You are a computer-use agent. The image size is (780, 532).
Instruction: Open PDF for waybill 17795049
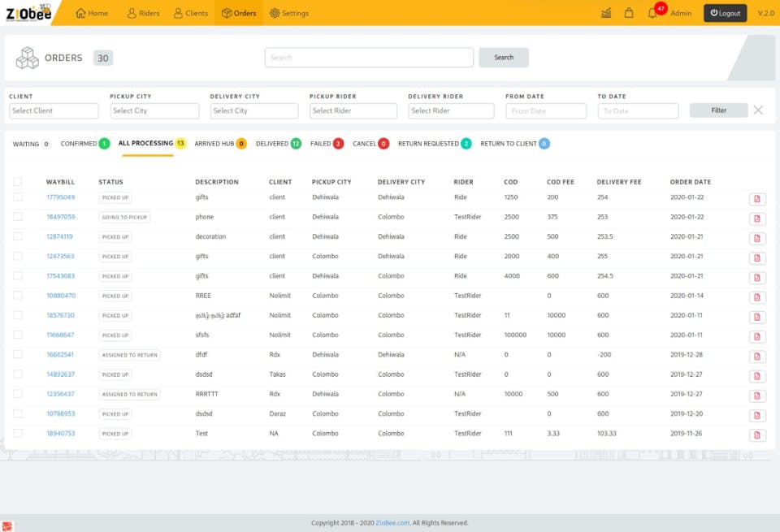[x=757, y=199]
